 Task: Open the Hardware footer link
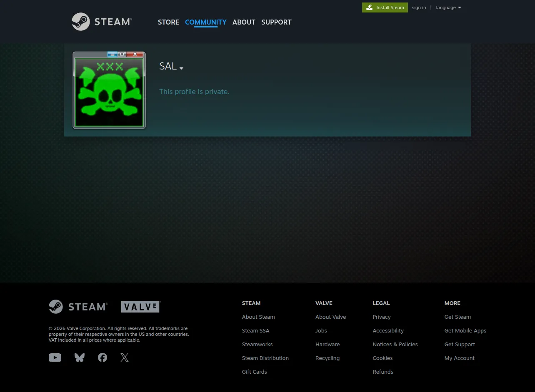pos(327,344)
